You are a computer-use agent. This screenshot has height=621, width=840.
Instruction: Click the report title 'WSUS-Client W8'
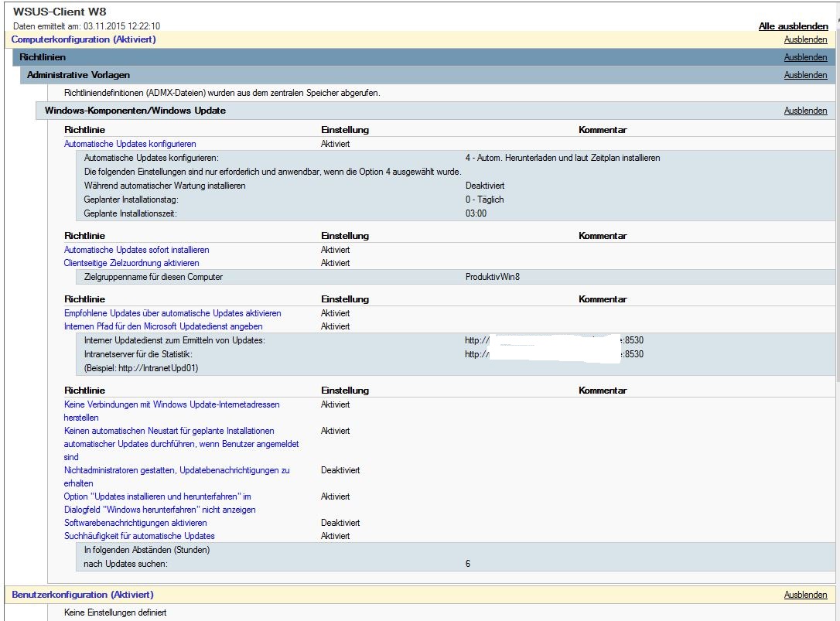click(x=60, y=12)
